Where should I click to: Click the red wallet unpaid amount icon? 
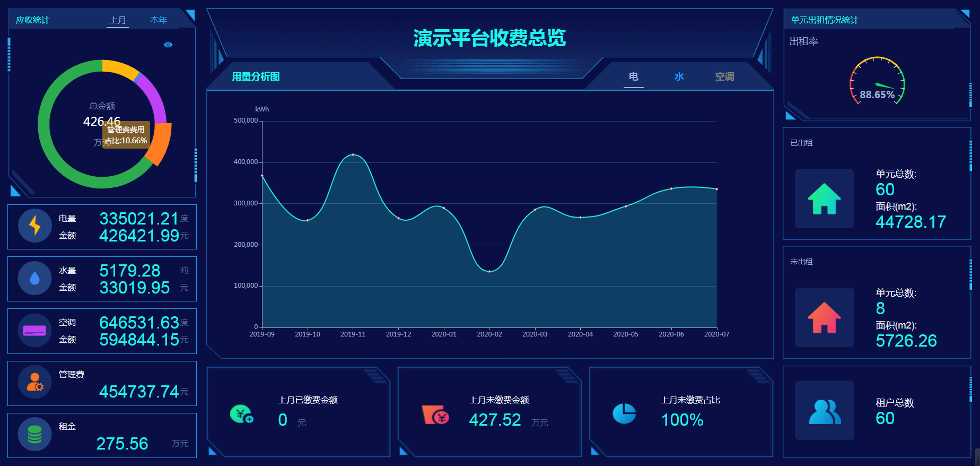click(435, 415)
